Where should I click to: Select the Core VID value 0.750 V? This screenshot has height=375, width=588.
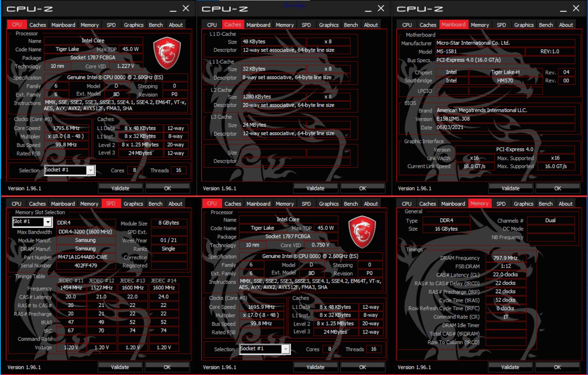321,245
